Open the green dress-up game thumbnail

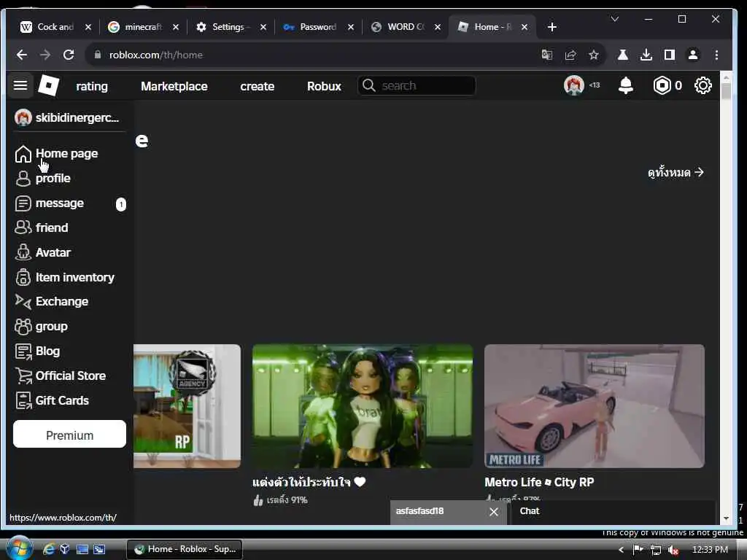click(x=363, y=406)
